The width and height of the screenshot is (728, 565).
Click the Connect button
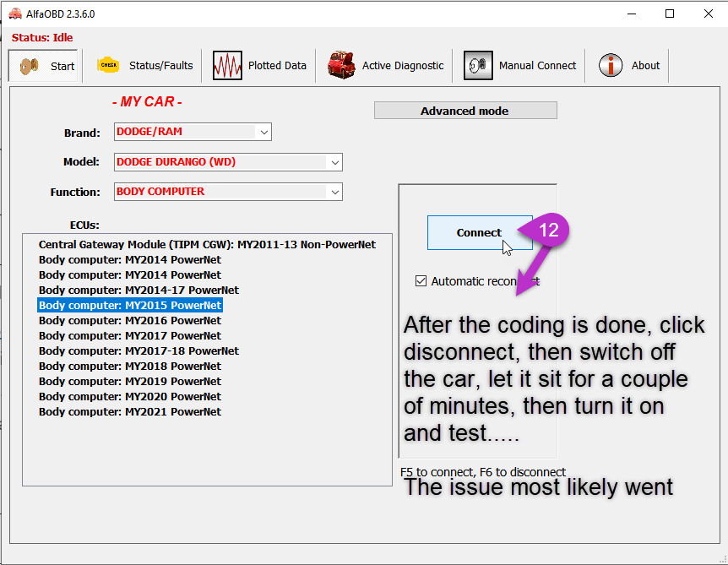[x=480, y=232]
